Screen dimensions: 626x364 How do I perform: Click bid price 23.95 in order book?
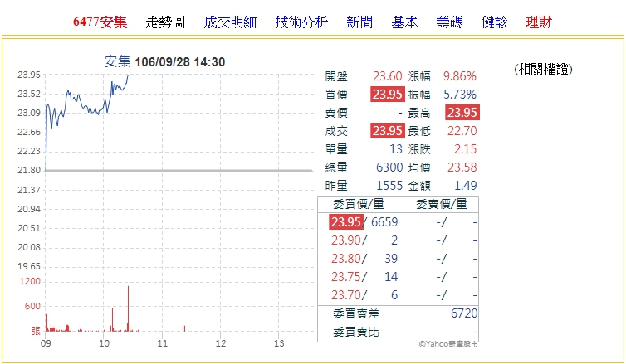coord(345,222)
